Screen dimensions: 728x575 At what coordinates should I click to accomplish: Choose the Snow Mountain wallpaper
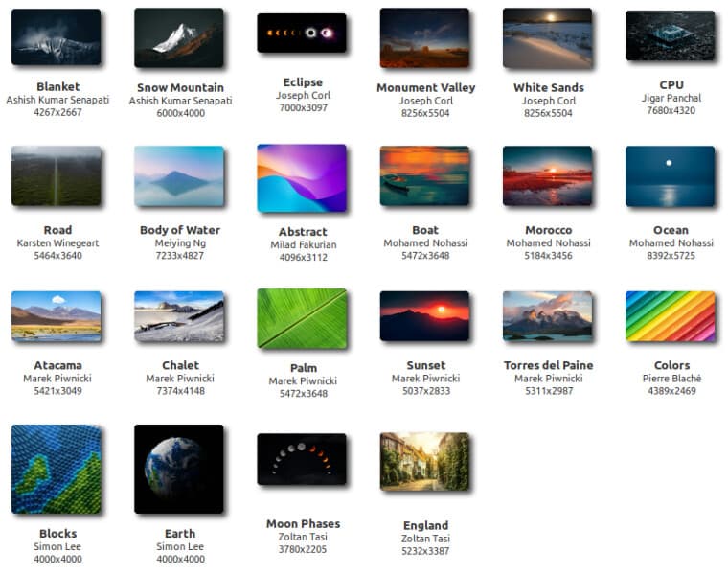pyautogui.click(x=179, y=37)
